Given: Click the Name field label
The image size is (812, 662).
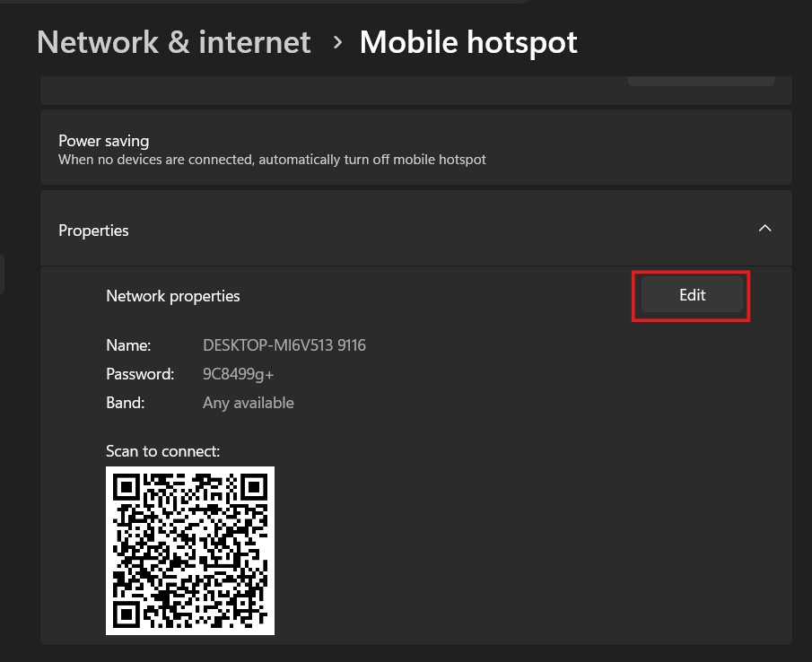Looking at the screenshot, I should [128, 345].
